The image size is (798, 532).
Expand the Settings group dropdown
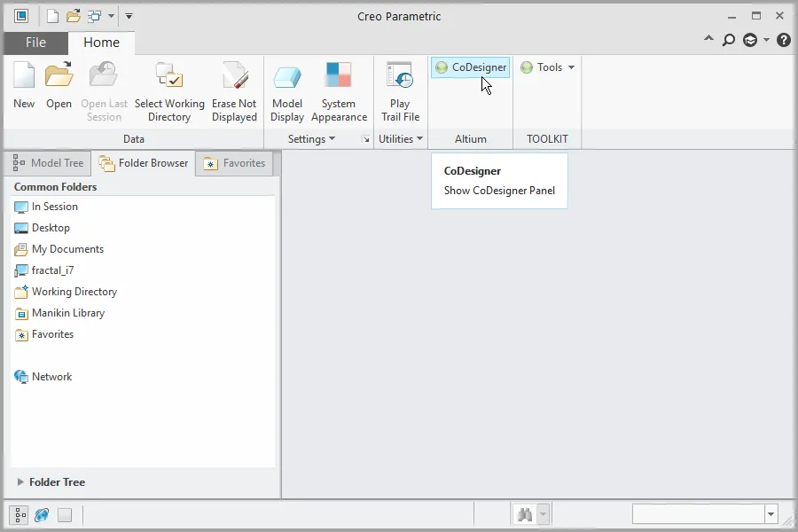(311, 139)
